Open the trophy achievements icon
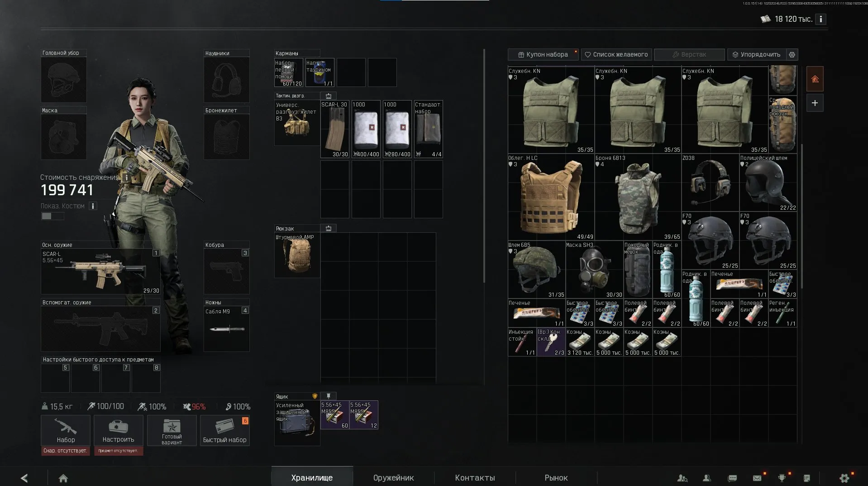 click(782, 478)
